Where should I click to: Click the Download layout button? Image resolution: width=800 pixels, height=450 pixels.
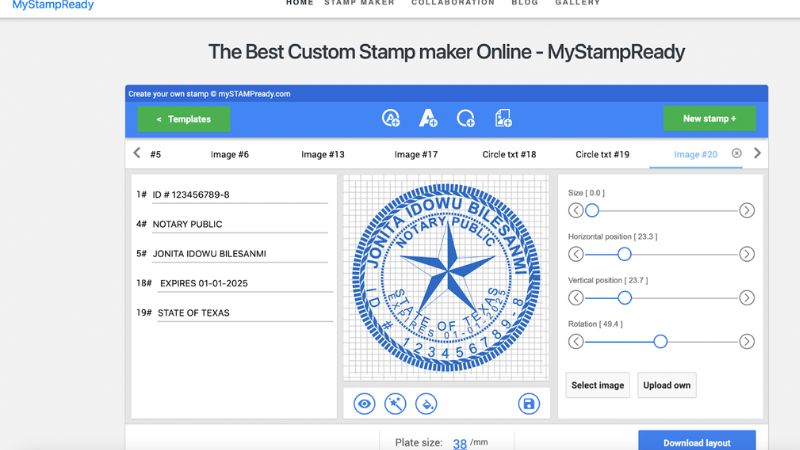[x=697, y=442]
